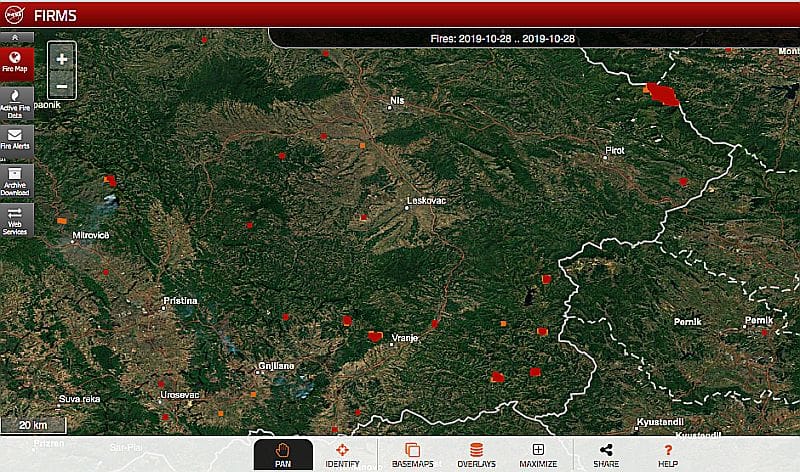Zoom in with the plus button

(62, 59)
